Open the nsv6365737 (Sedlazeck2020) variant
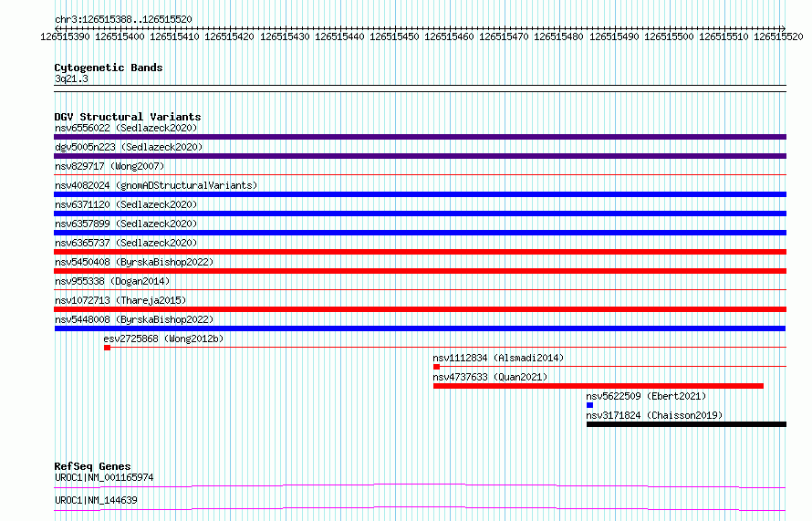Viewport: 812px width, 521px height. (126, 243)
